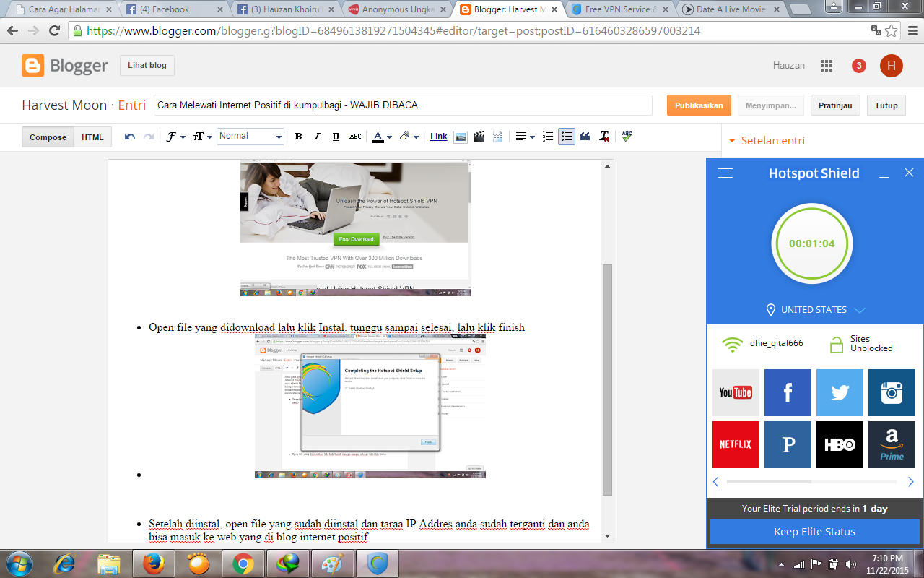Switch to the Hauzan Khoirul browser tab
This screenshot has width=924, height=578.
286,9
